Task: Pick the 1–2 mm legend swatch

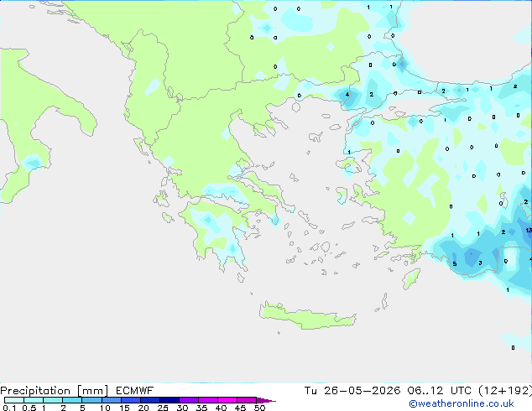Action: coord(53,400)
